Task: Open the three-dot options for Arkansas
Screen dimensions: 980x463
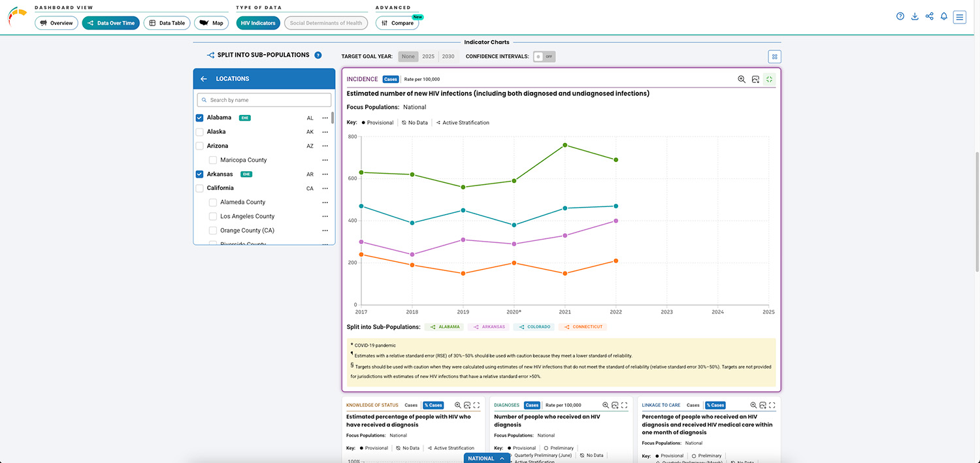Action: point(325,174)
